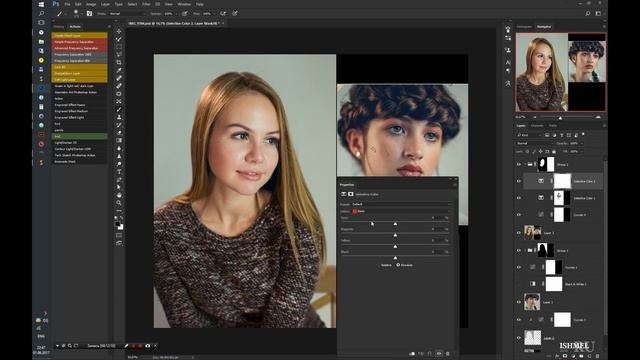Open the Image menu
640x360 pixels.
pyautogui.click(x=91, y=4)
